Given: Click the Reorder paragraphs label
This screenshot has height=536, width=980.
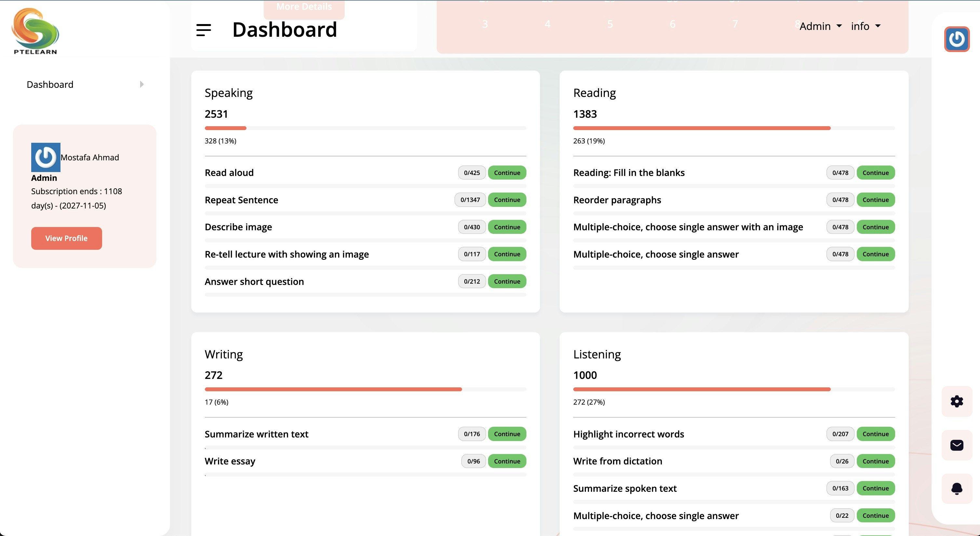Looking at the screenshot, I should (x=617, y=200).
